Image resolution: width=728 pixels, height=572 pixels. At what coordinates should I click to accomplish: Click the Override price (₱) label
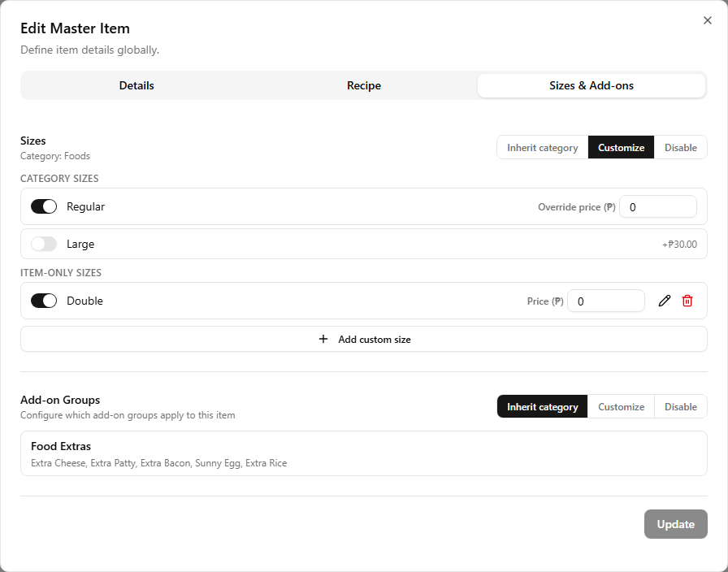tap(577, 207)
